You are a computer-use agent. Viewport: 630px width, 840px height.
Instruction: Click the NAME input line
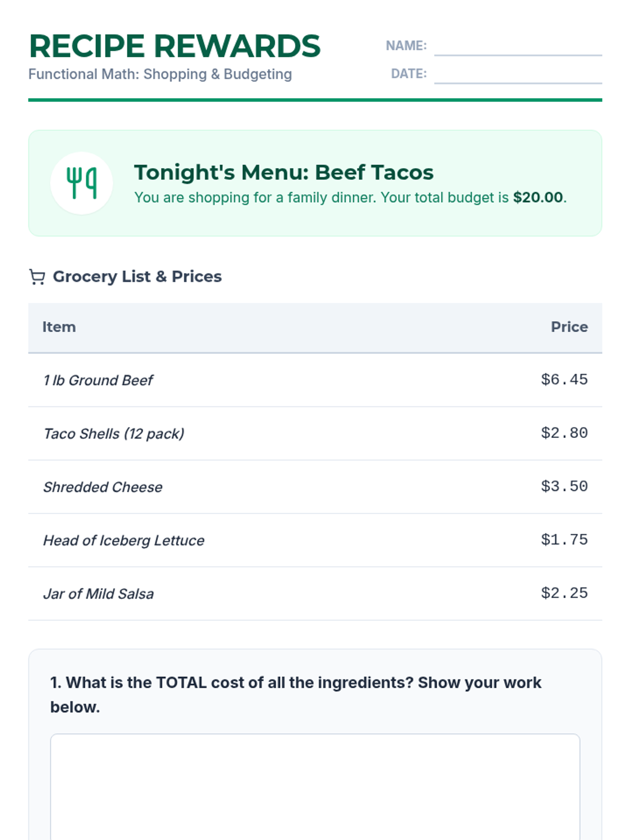tap(518, 47)
